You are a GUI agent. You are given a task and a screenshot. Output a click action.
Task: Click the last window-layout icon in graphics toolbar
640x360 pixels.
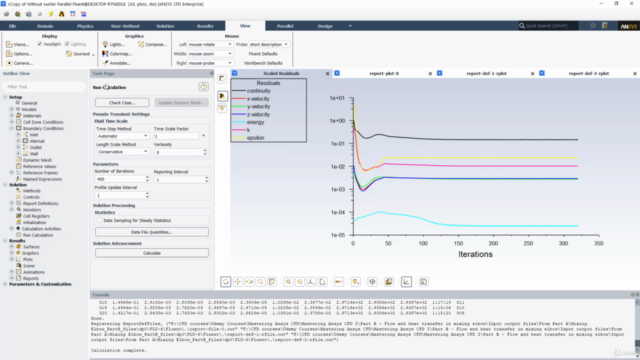[x=424, y=282]
